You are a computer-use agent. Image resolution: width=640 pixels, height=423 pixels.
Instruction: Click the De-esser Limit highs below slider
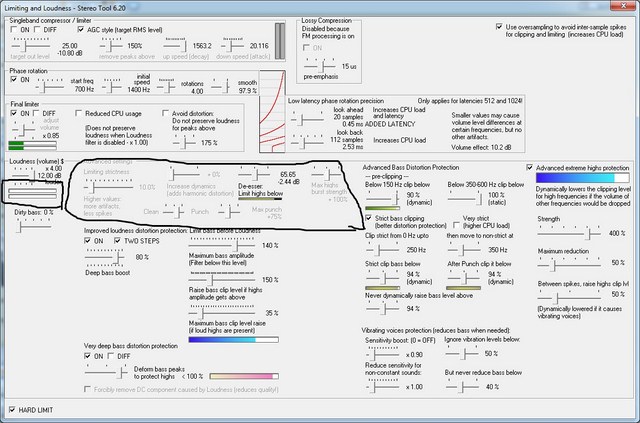coord(255,174)
